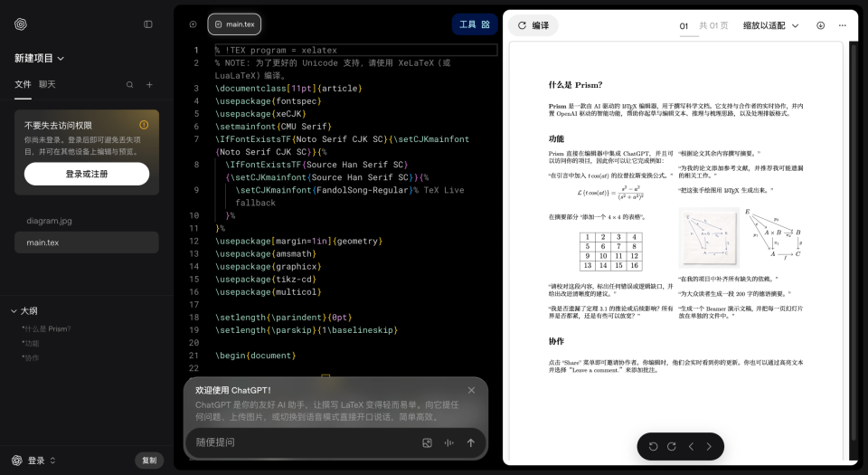Open the more options ellipsis menu
This screenshot has width=868, height=475.
(x=843, y=25)
